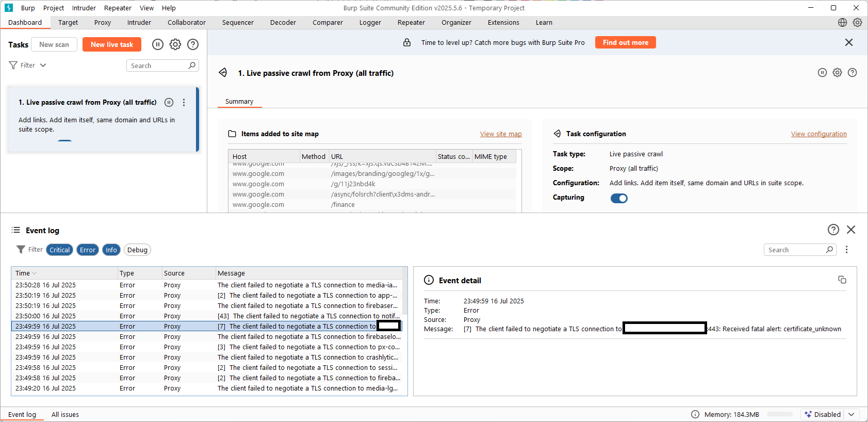Image resolution: width=868 pixels, height=422 pixels.
Task: Pause task from task detail header icon
Action: pos(822,73)
